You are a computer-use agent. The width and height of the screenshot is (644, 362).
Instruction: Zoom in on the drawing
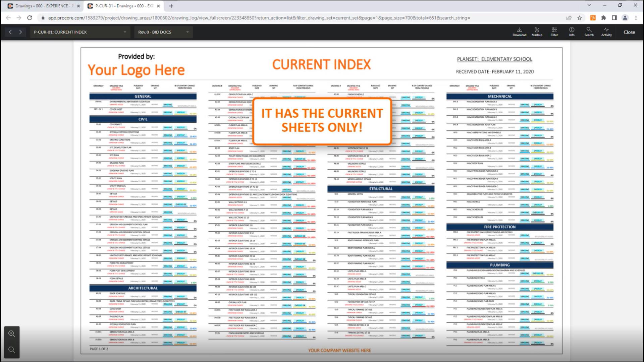coord(12,334)
